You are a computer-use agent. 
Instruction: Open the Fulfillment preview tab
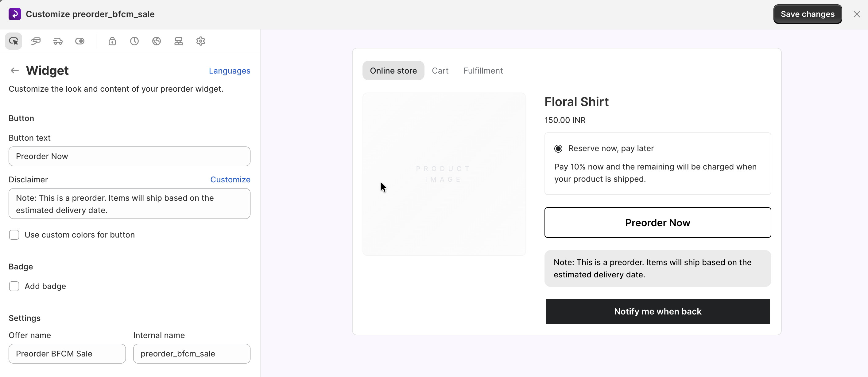click(x=483, y=70)
